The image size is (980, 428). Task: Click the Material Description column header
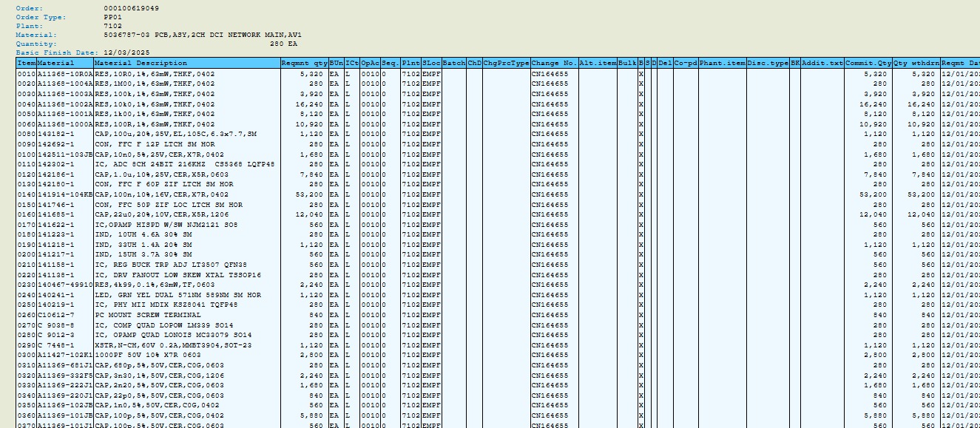point(141,64)
